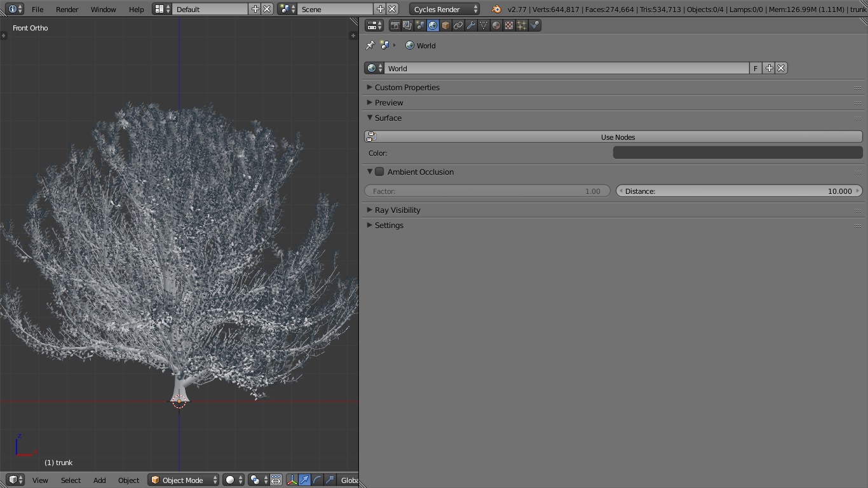This screenshot has height=488, width=868.
Task: Unlink the World datablock with the X icon
Action: (x=782, y=68)
